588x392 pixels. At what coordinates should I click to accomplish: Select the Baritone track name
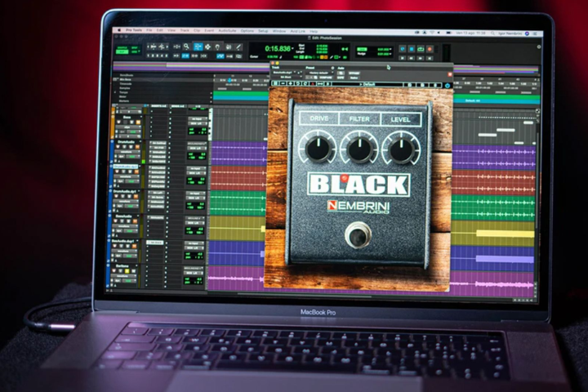(122, 266)
